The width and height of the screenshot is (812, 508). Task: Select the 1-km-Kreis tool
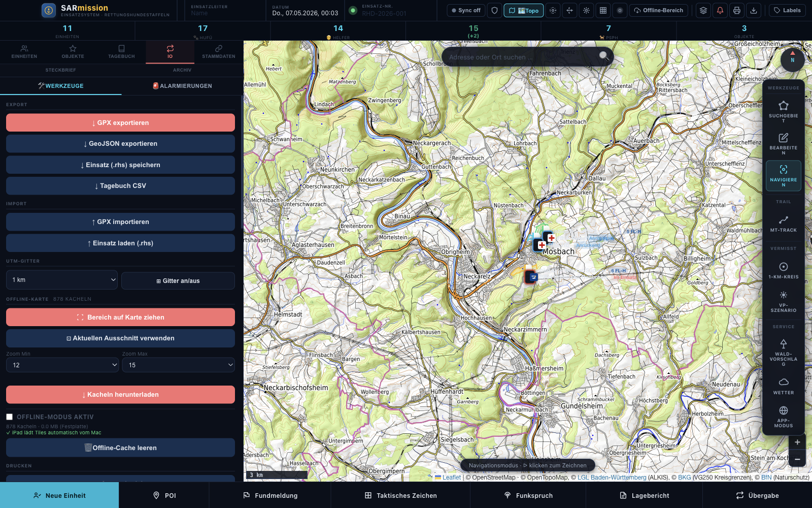(x=783, y=270)
